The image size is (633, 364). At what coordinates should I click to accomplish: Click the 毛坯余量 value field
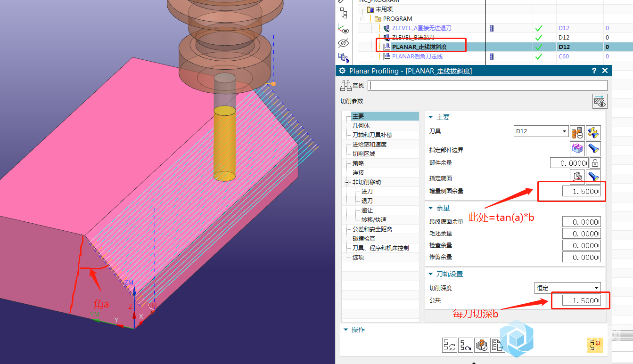tap(582, 234)
